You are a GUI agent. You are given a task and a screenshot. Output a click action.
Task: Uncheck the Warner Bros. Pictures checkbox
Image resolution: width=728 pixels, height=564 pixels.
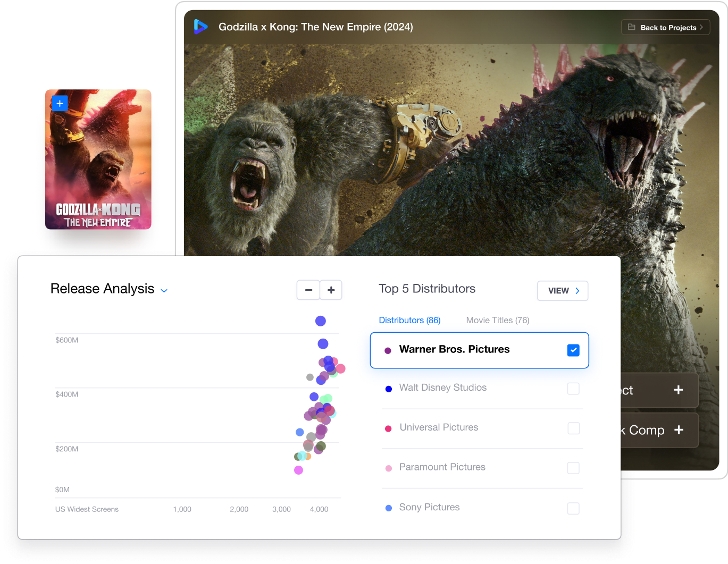coord(573,350)
